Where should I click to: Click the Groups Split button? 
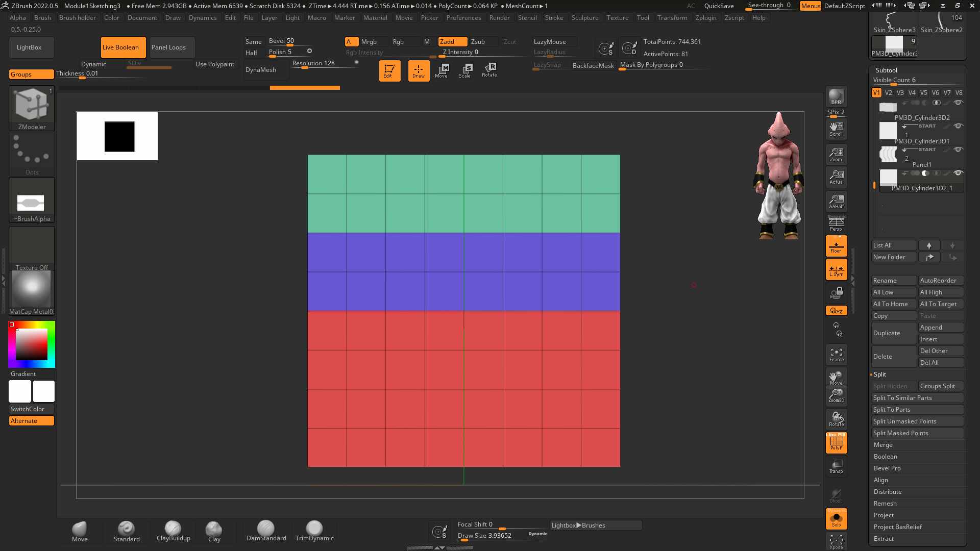[941, 386]
